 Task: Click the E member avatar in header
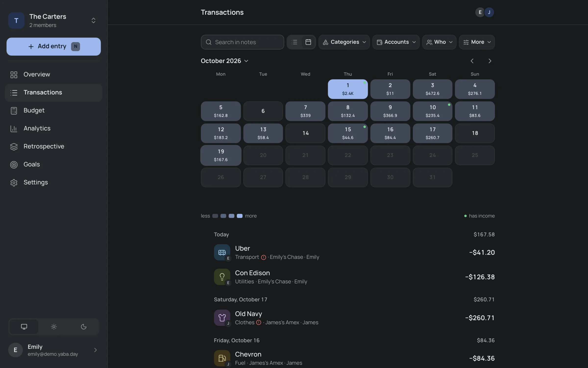click(480, 12)
